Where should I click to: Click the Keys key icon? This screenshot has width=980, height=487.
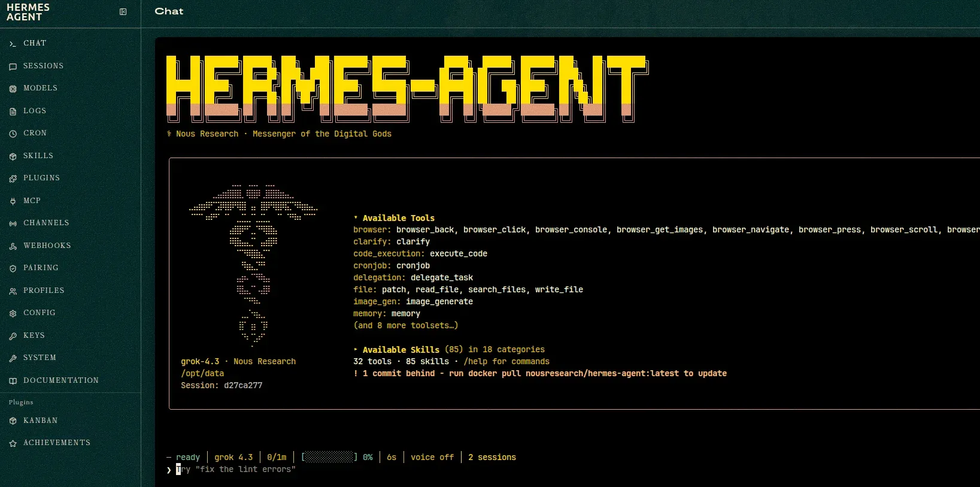pyautogui.click(x=13, y=336)
